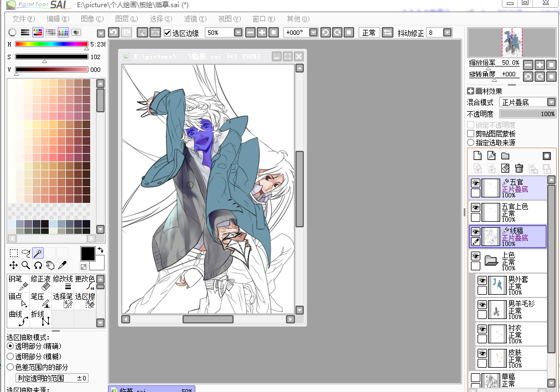Collapse the 上色 layer folder

(x=491, y=261)
